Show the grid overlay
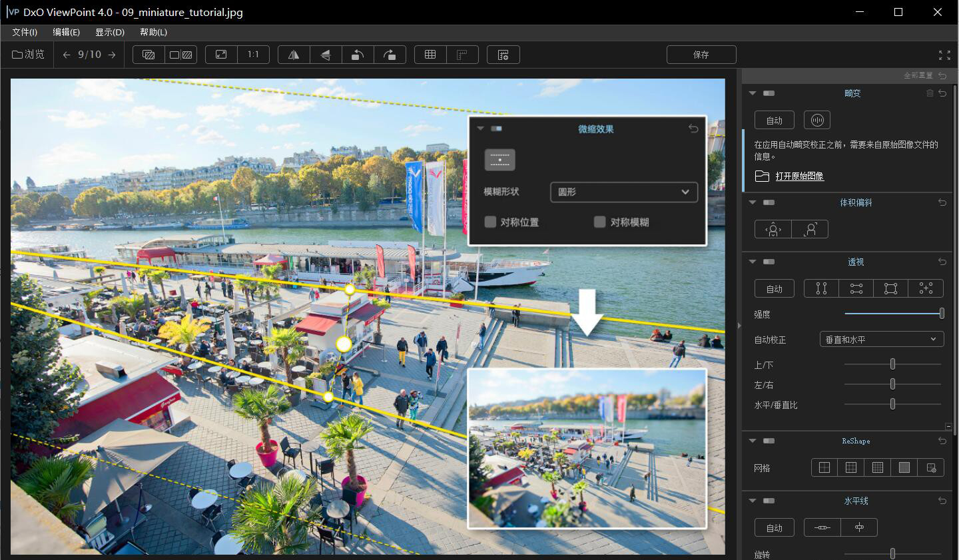959x560 pixels. point(430,55)
